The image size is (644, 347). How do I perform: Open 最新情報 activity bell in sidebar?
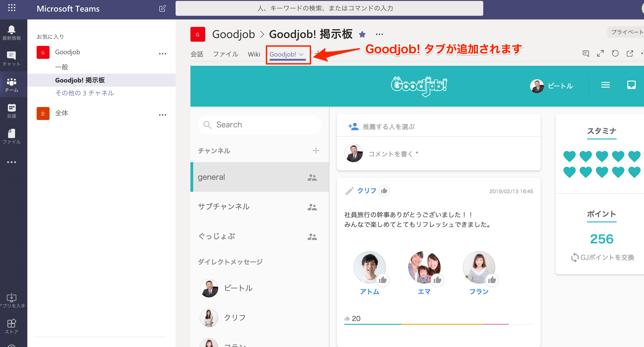(12, 33)
